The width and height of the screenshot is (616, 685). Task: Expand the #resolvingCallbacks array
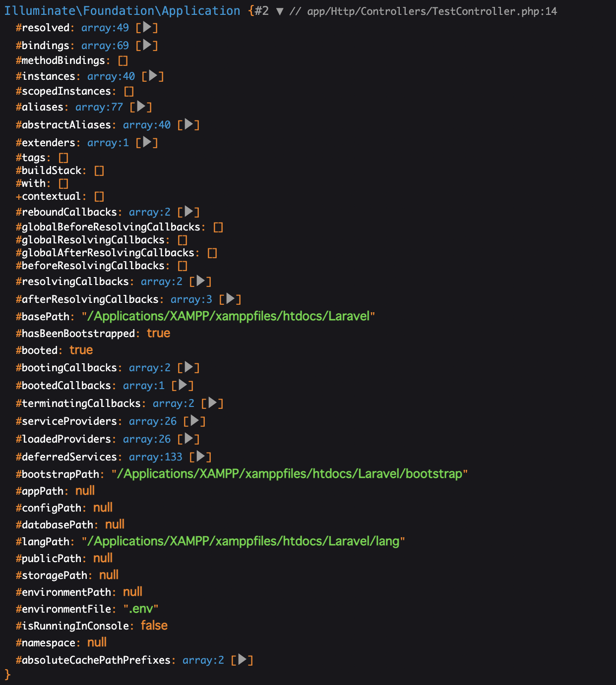click(x=200, y=281)
